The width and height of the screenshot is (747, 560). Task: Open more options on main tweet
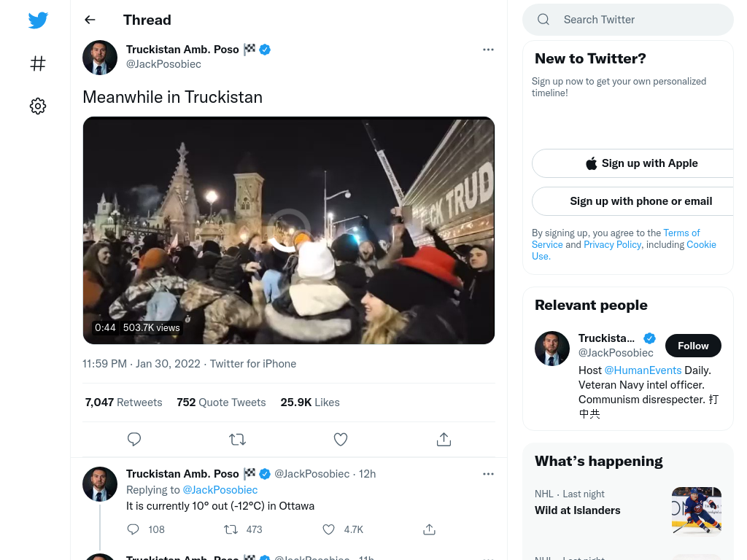[488, 50]
